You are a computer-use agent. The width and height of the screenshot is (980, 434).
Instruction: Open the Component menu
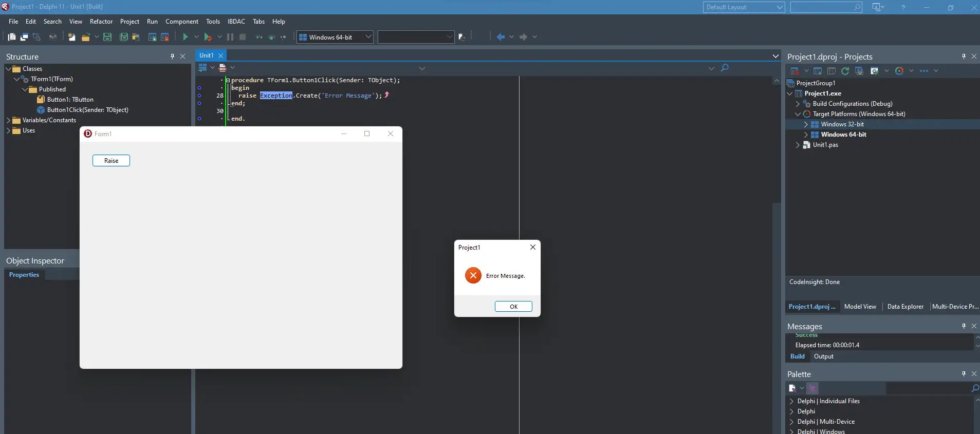(182, 22)
